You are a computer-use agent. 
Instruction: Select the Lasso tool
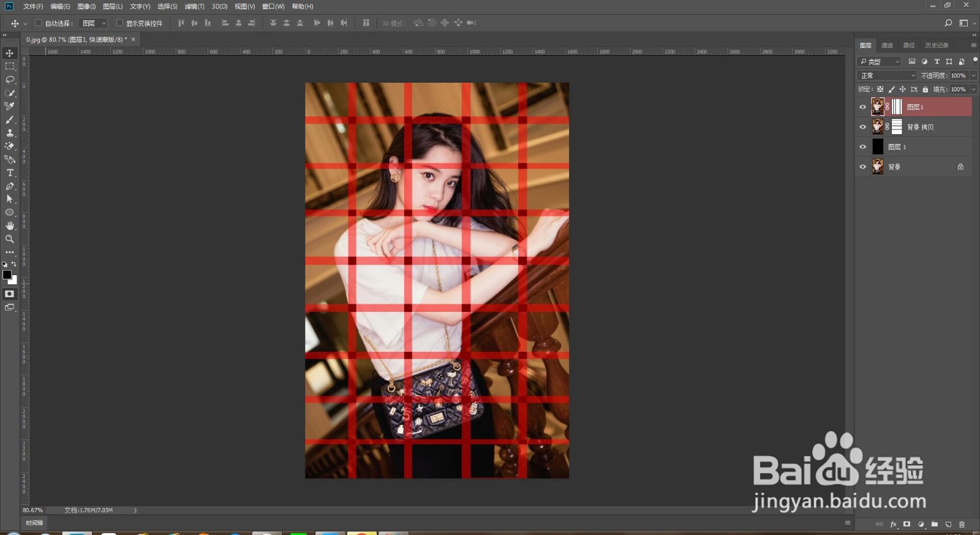(10, 80)
